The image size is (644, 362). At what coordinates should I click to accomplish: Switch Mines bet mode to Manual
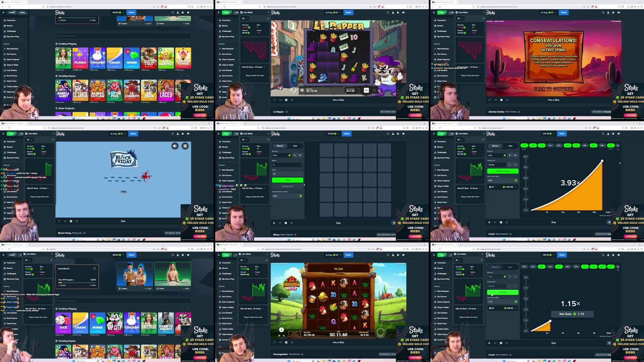click(280, 145)
